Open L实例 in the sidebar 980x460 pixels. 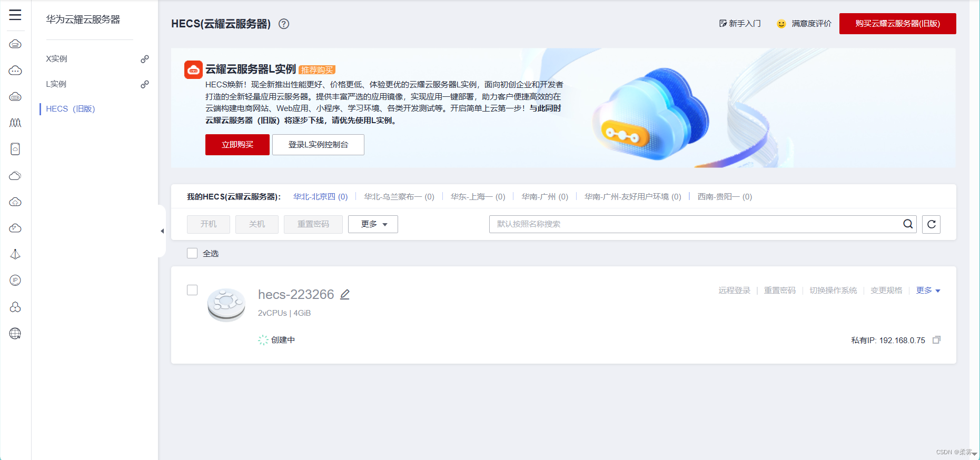tap(56, 84)
